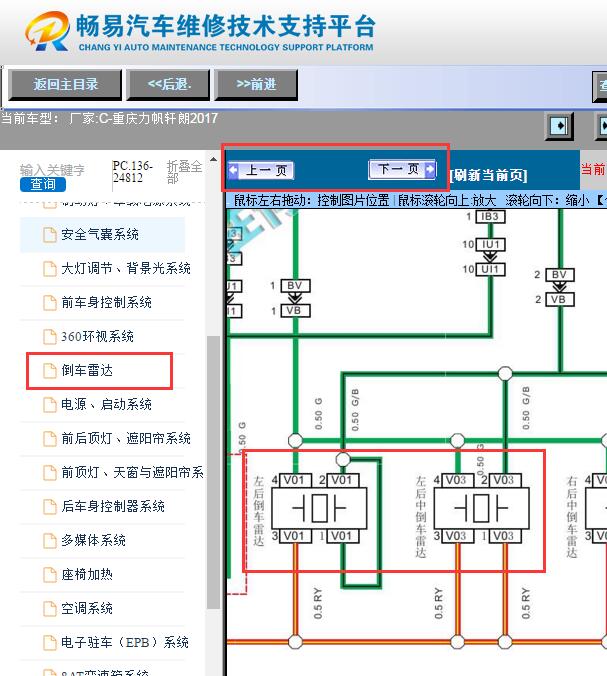Click the sidebar scrollbar up arrow

click(213, 159)
